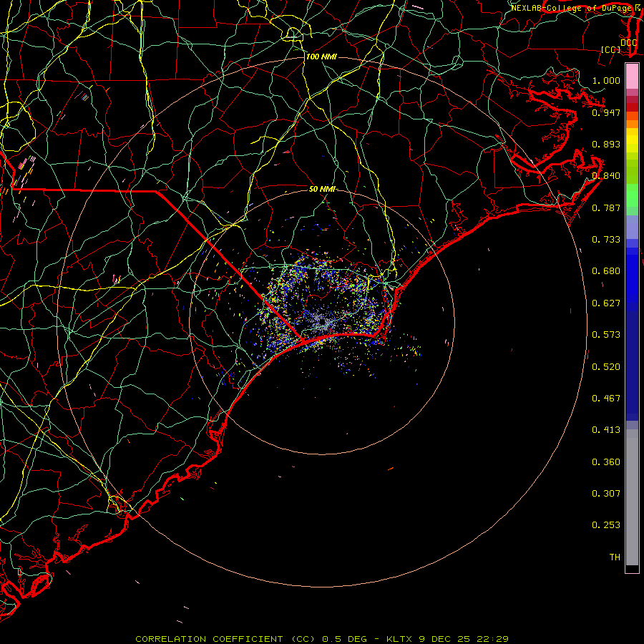Click the 0.627 scale label
The height and width of the screenshot is (644, 644).
point(606,303)
